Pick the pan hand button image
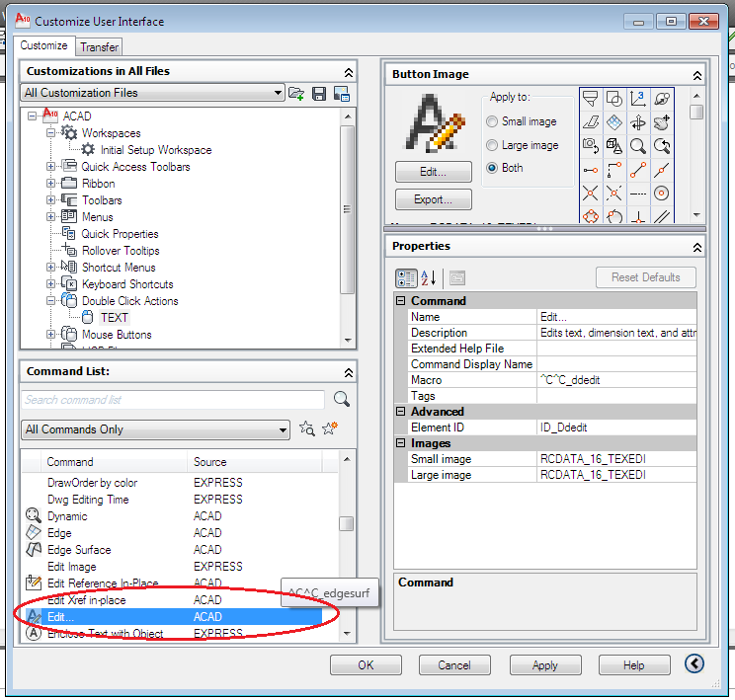Viewport: 735px width, 700px height. pyautogui.click(x=662, y=122)
